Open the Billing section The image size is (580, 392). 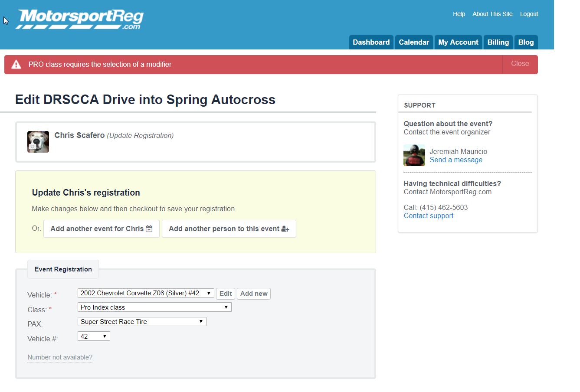tap(498, 42)
